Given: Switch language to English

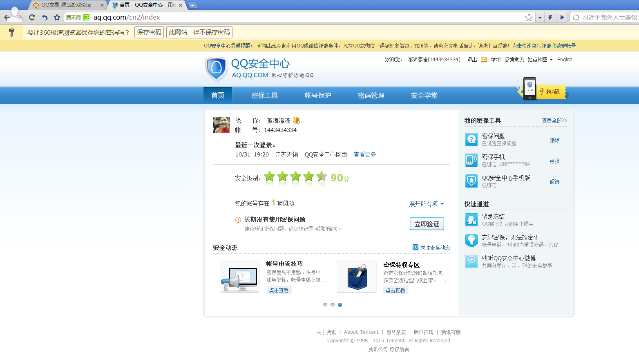Looking at the screenshot, I should [x=565, y=60].
